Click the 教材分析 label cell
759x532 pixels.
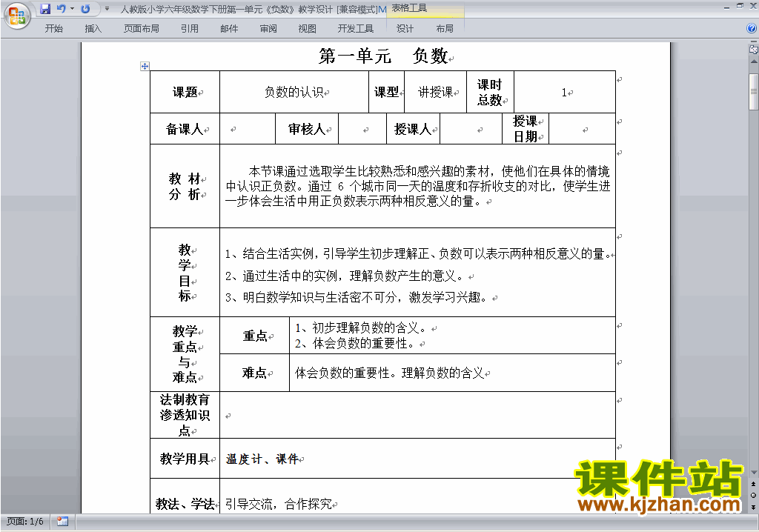click(x=185, y=187)
